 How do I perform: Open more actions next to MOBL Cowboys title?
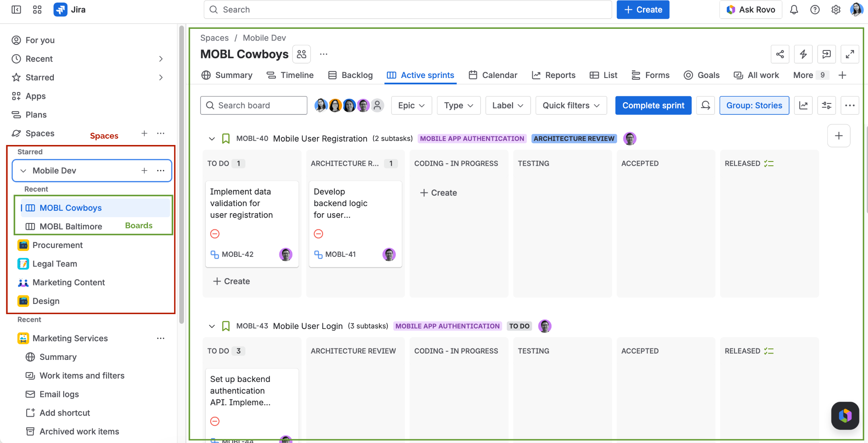point(324,54)
